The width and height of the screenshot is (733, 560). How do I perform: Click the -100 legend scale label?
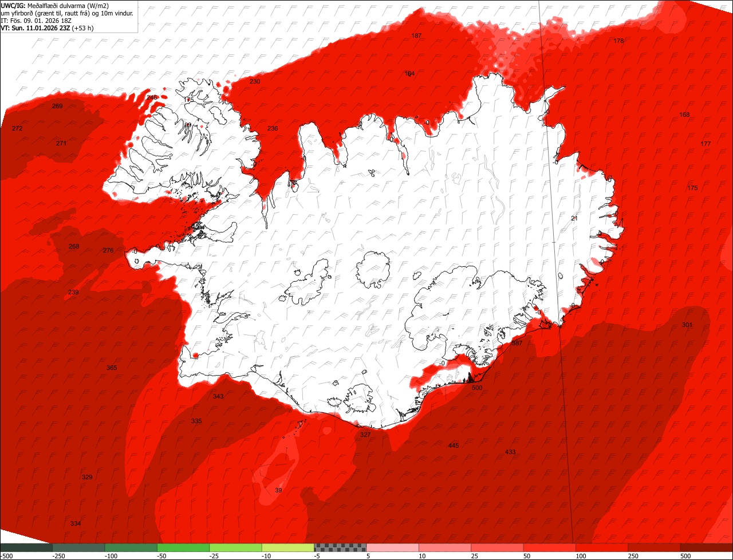click(111, 556)
